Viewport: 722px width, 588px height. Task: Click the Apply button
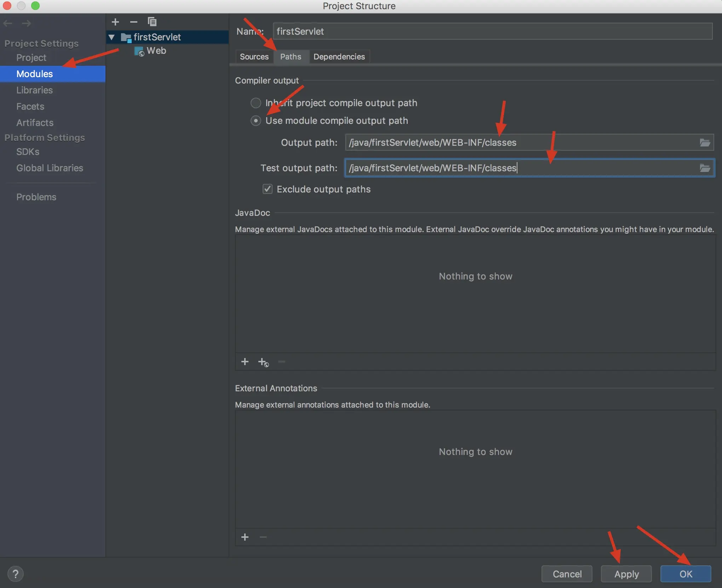click(626, 574)
